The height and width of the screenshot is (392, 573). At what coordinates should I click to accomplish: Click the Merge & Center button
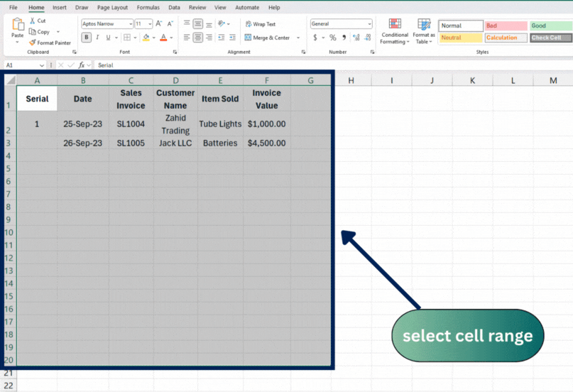(267, 38)
